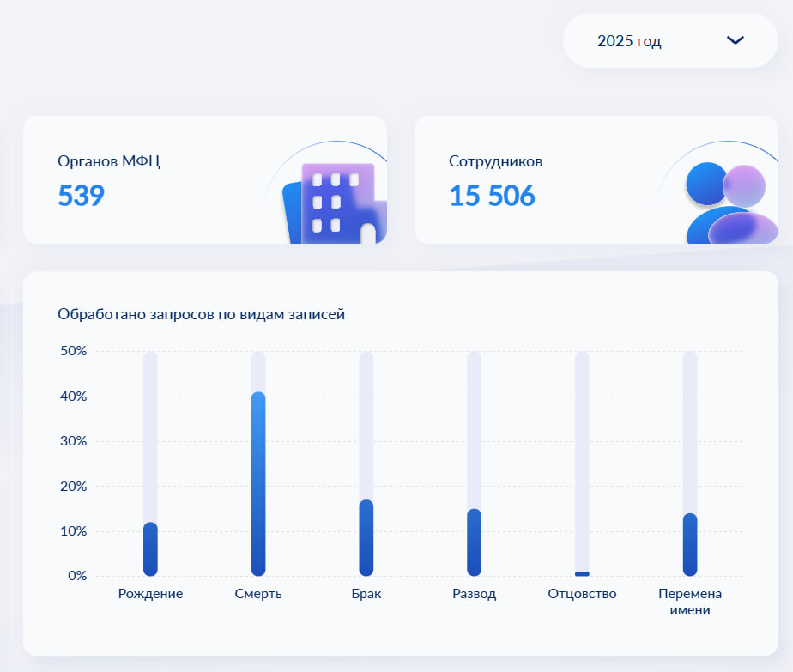
Task: Click the chevron arrow in year selector
Action: click(735, 40)
